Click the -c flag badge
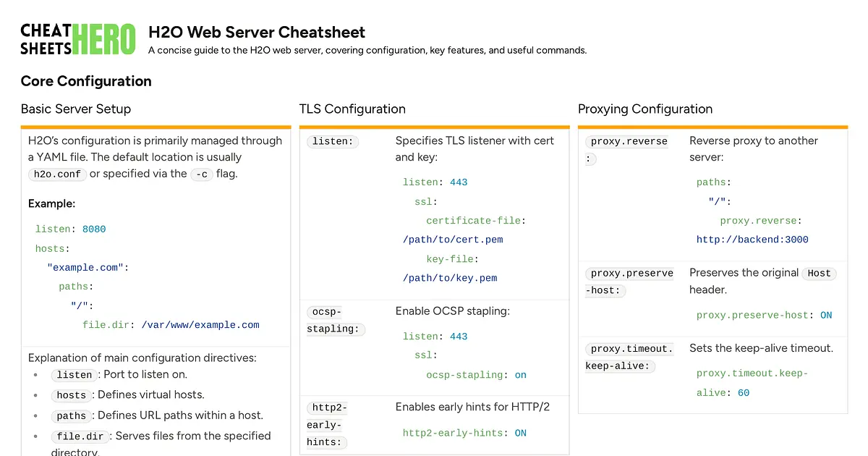The width and height of the screenshot is (868, 456). click(201, 174)
